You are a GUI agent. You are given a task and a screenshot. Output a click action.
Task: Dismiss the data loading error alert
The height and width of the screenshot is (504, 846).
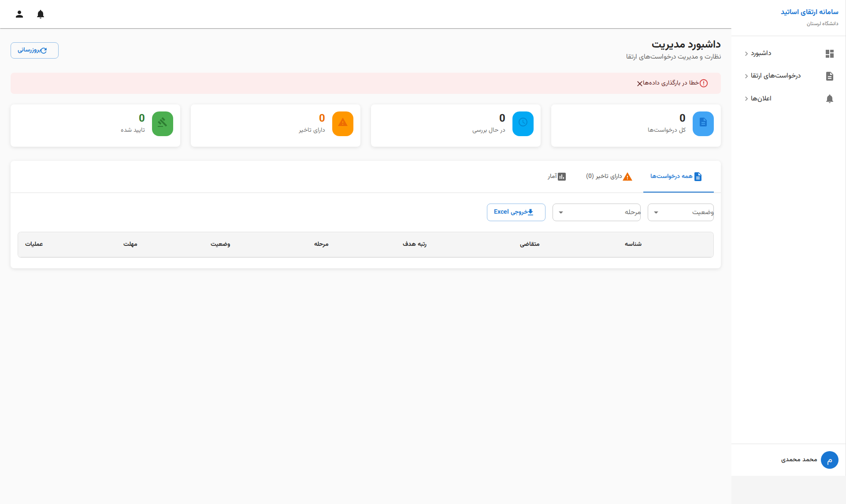click(640, 83)
